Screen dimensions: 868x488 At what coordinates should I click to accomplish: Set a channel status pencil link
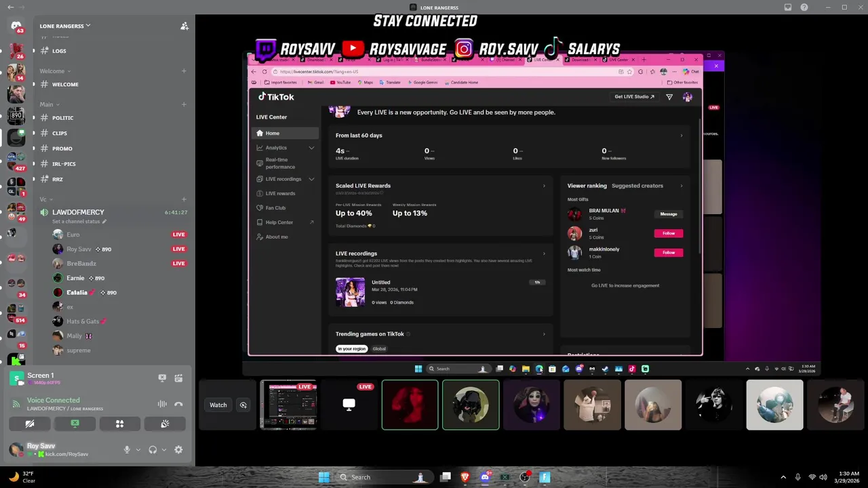79,222
